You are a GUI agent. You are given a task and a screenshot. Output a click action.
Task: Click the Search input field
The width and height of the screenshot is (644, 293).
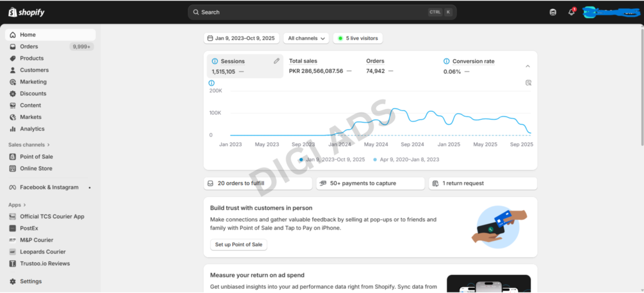click(322, 12)
